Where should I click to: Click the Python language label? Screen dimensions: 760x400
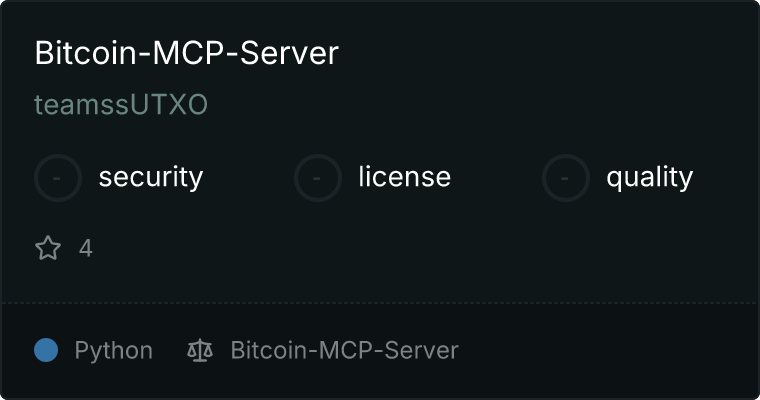113,351
